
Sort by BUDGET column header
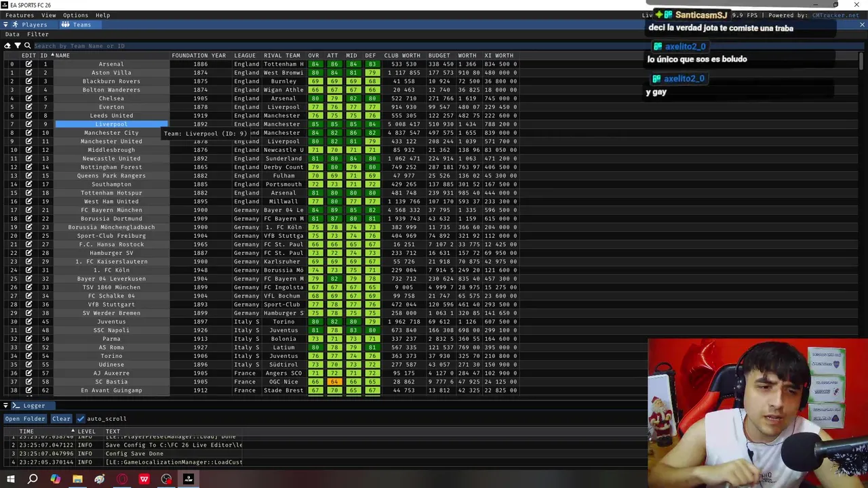439,56
